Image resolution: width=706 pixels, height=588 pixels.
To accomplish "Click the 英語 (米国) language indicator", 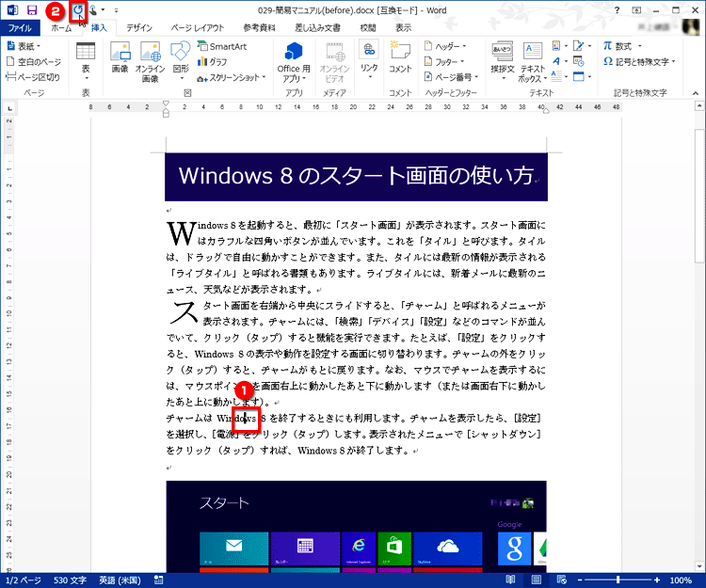I will 120,580.
